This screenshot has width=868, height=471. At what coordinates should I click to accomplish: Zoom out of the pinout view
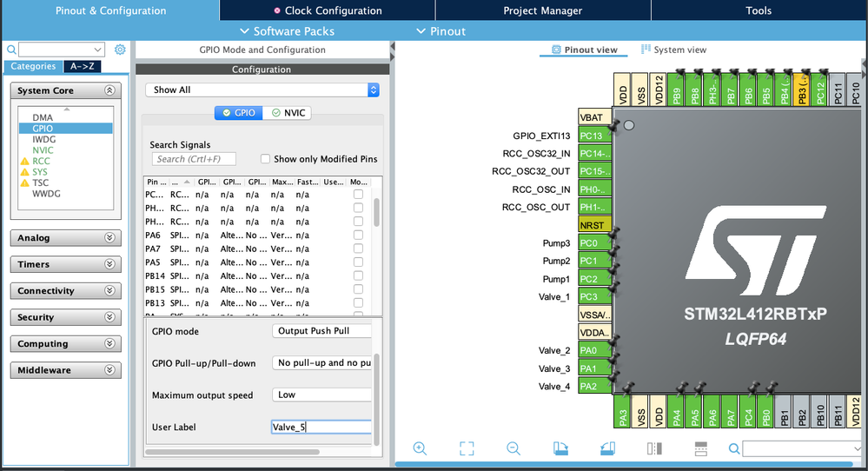[x=514, y=448]
